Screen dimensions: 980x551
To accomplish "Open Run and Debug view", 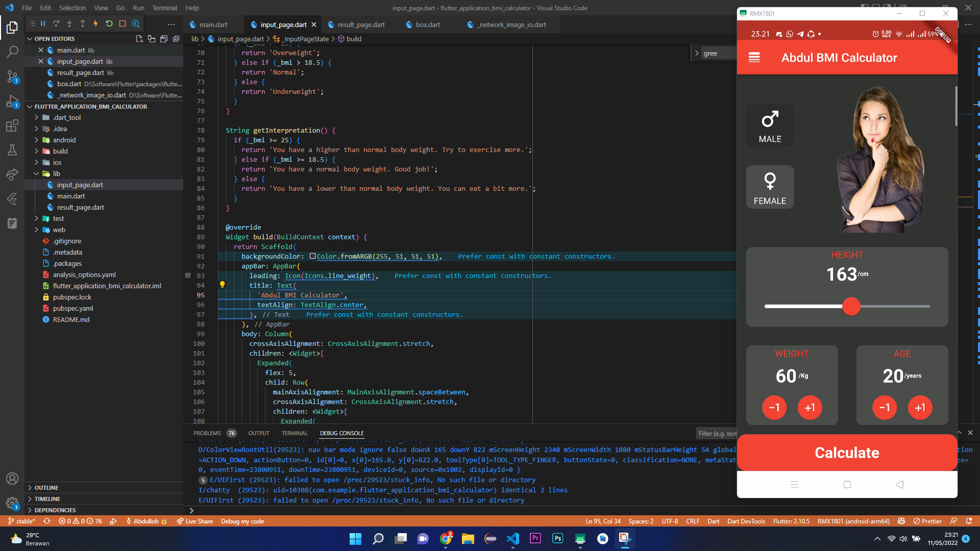I will [x=12, y=101].
